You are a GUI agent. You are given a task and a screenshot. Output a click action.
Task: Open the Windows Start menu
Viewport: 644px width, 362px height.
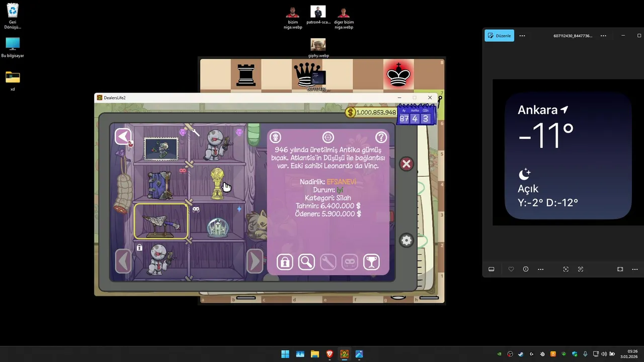pyautogui.click(x=285, y=354)
